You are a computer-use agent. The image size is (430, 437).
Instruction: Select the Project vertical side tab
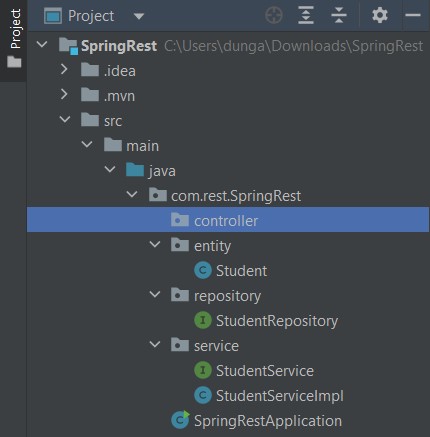(x=14, y=38)
